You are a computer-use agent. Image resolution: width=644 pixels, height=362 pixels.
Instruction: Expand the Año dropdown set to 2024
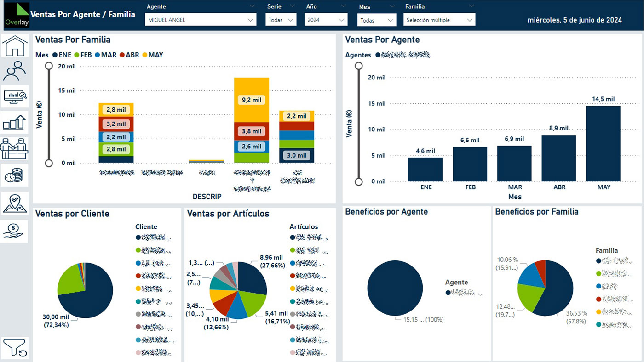[326, 20]
